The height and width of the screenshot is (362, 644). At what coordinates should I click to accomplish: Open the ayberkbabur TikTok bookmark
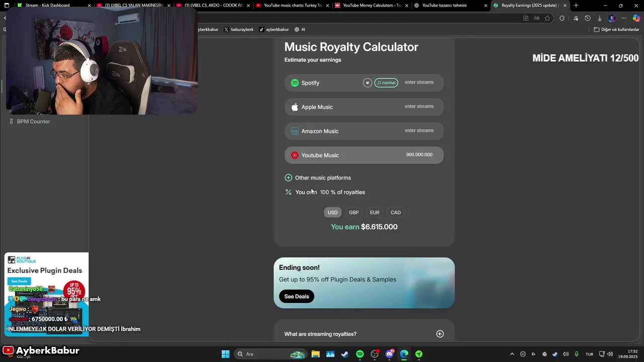pos(274,30)
